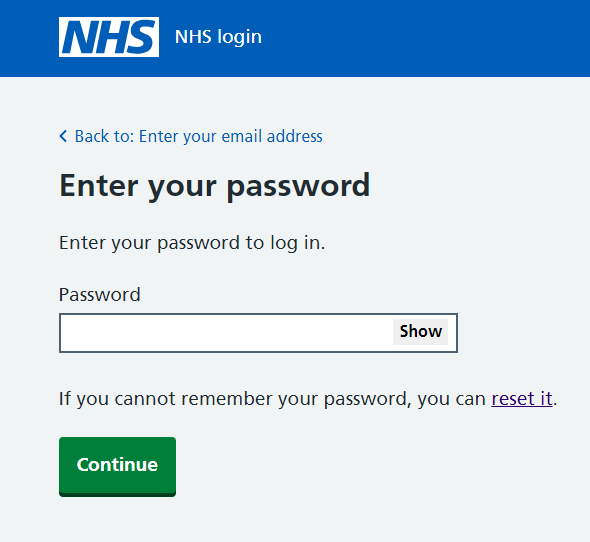Submit the password with Continue
The width and height of the screenshot is (590, 542).
click(117, 466)
